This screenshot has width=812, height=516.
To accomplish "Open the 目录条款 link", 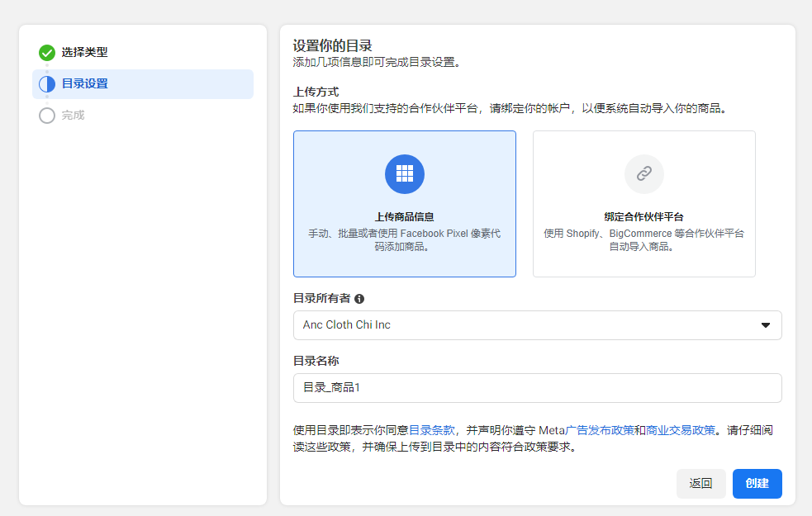I will 432,430.
